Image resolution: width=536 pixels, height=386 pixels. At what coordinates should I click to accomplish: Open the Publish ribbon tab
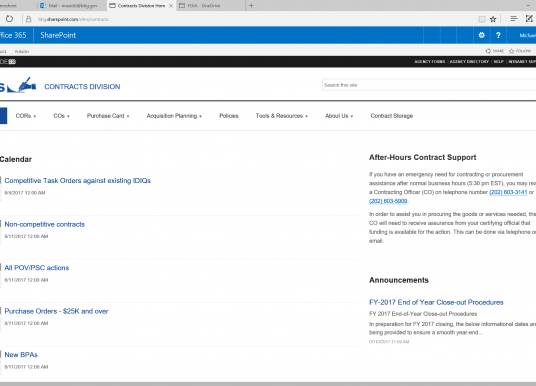point(22,52)
